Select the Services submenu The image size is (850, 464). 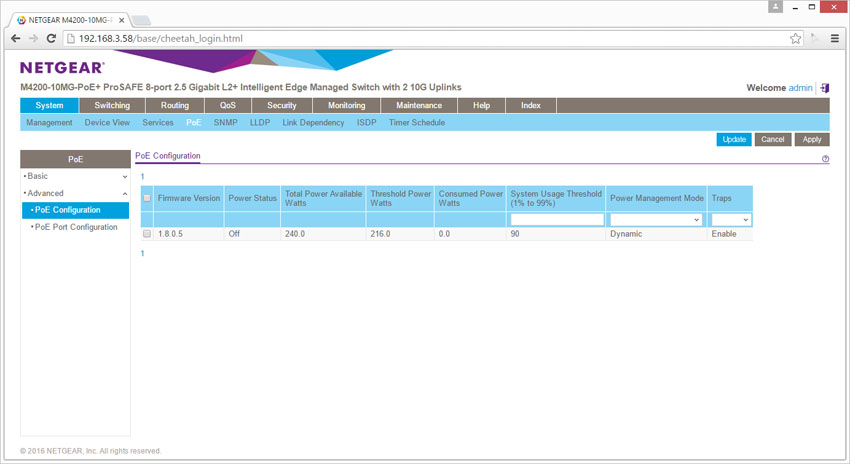[x=158, y=123]
